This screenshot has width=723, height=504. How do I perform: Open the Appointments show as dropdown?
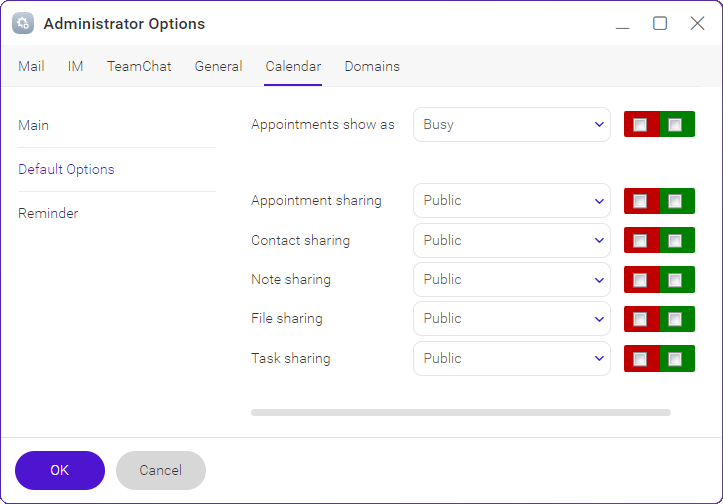tap(512, 125)
